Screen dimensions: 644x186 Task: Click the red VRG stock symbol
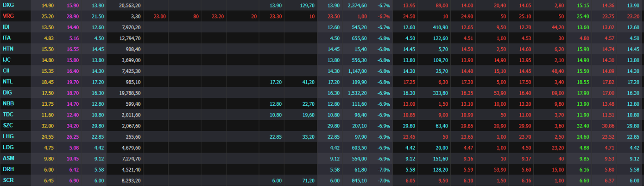(x=8, y=16)
